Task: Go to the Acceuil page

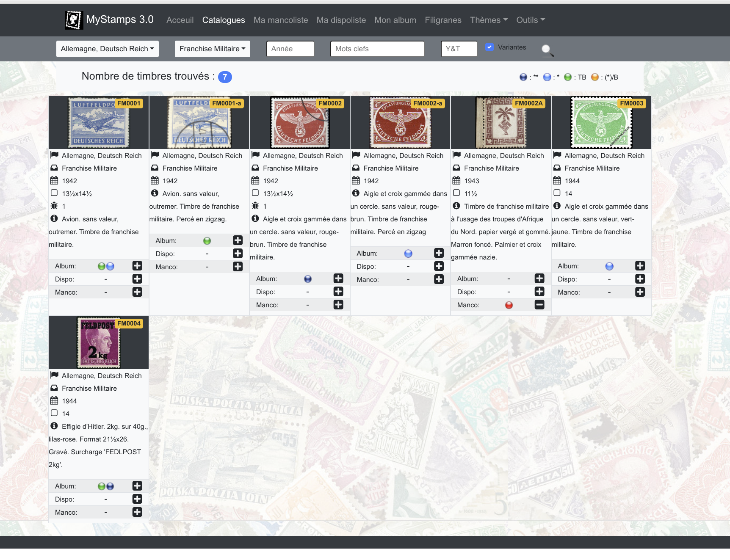Action: 180,20
